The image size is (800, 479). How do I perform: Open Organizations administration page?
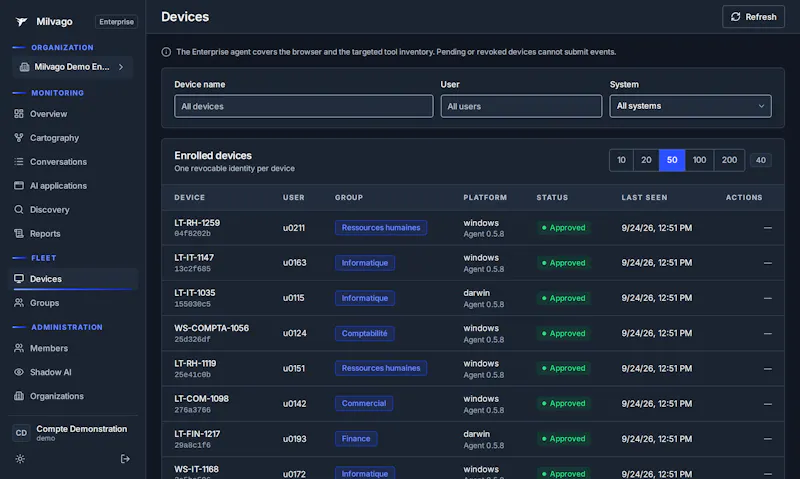pos(57,396)
